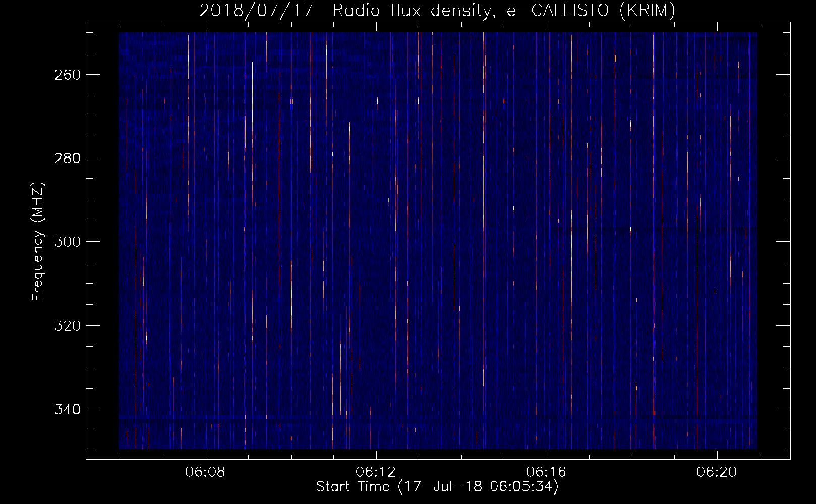Click the 'Frequency (MHZ)' axis label
The width and height of the screenshot is (816, 504).
tap(38, 241)
